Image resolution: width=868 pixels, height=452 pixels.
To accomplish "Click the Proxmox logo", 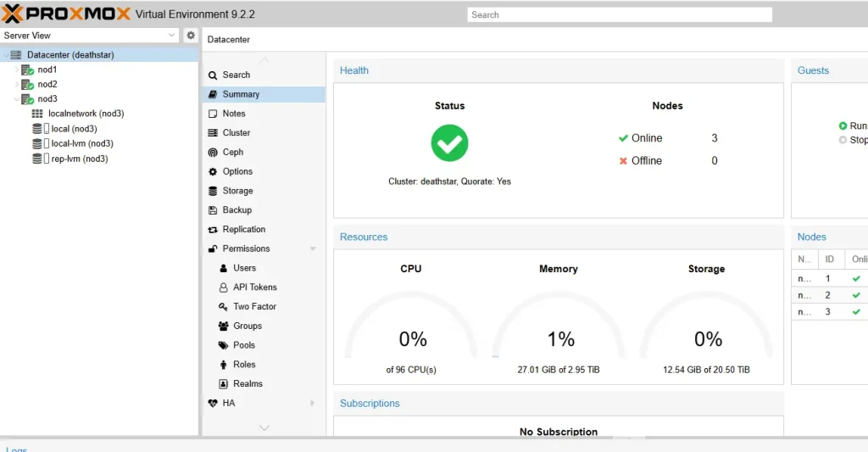I will [x=66, y=14].
